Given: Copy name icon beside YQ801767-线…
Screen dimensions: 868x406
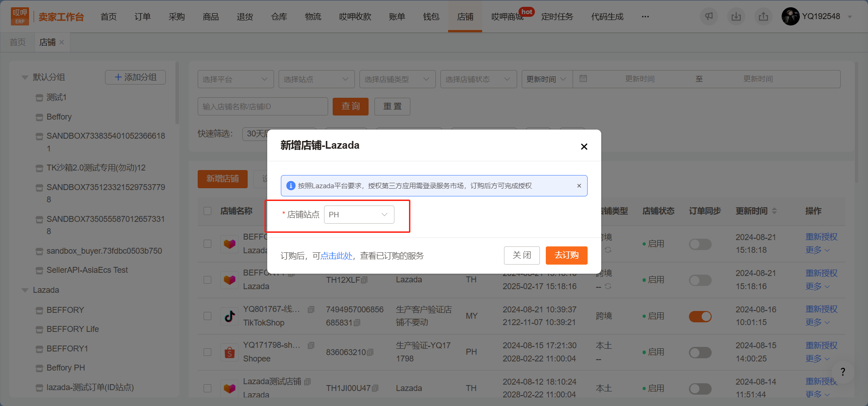Looking at the screenshot, I should coord(311,310).
